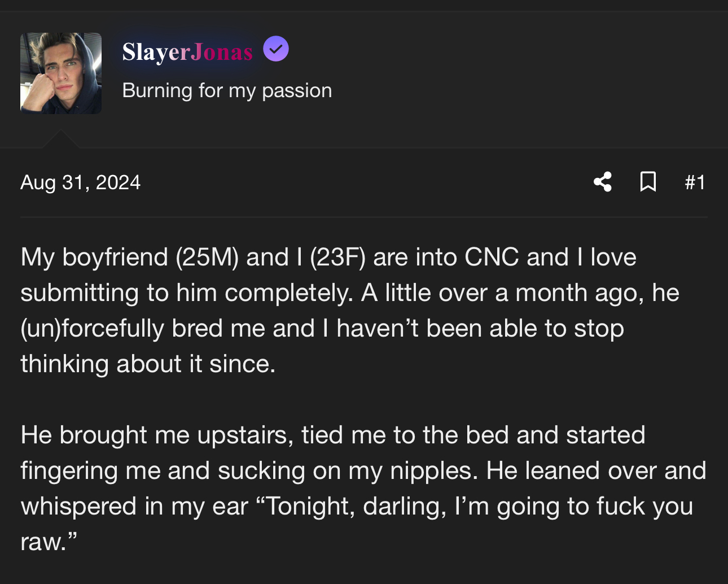Click the #1 post number permalink
This screenshot has height=584, width=728.
pyautogui.click(x=695, y=182)
